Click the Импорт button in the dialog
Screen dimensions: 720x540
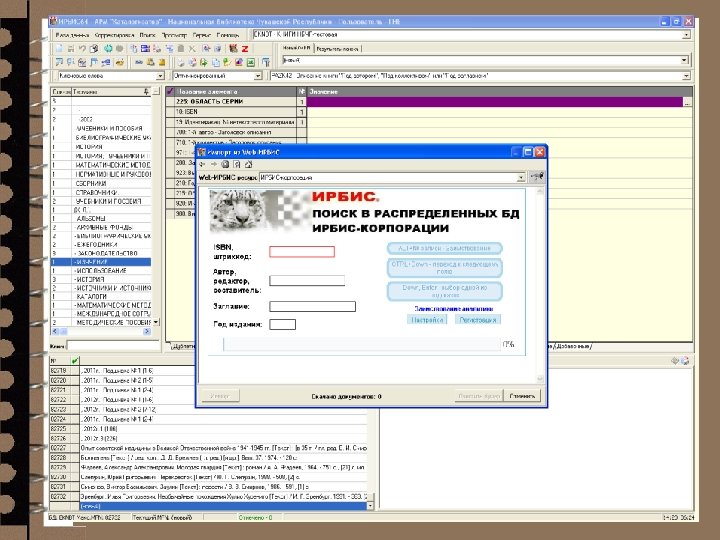219,396
